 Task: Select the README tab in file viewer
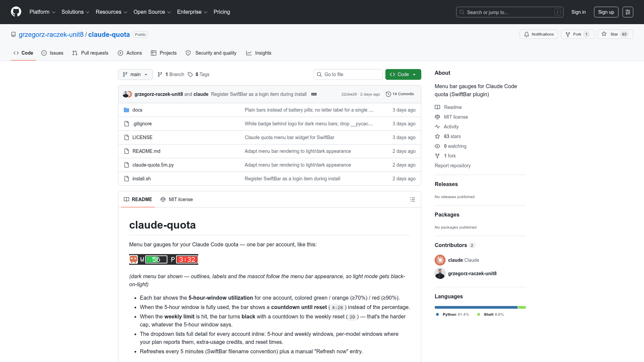pyautogui.click(x=138, y=199)
